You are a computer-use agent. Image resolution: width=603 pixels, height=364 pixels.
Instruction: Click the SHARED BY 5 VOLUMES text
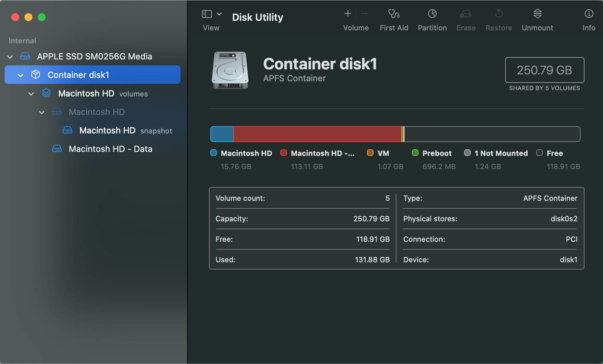[544, 88]
